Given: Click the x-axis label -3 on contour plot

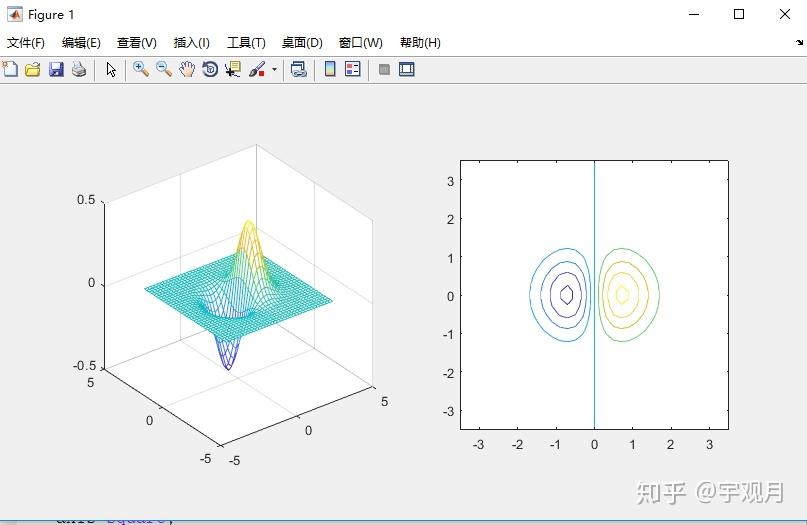Looking at the screenshot, I should pyautogui.click(x=479, y=445).
